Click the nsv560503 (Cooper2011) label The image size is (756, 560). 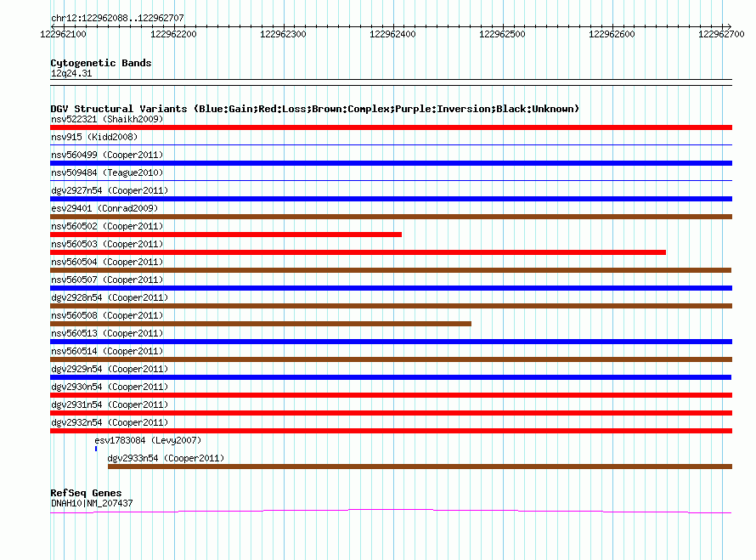pyautogui.click(x=107, y=244)
